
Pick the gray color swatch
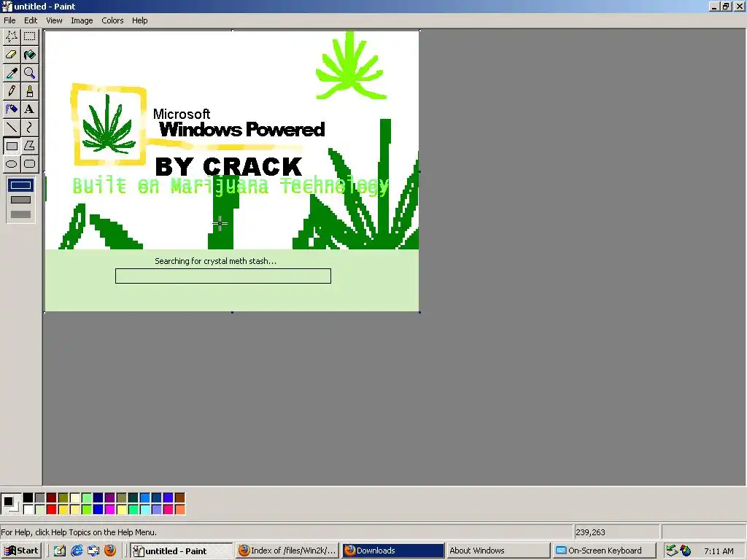point(40,497)
